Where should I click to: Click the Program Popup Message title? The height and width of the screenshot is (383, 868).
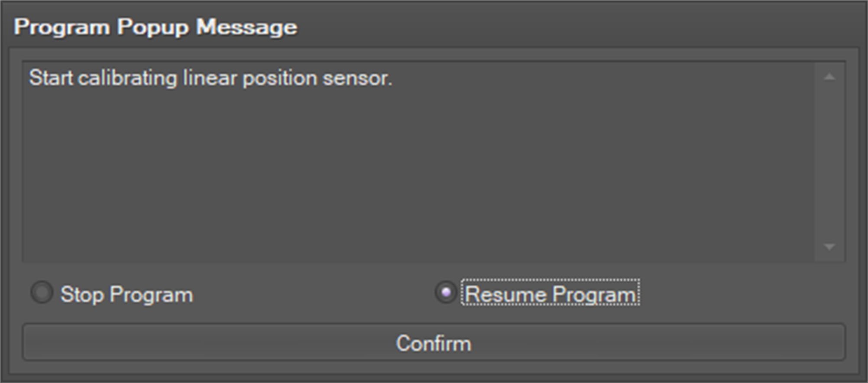[x=155, y=27]
